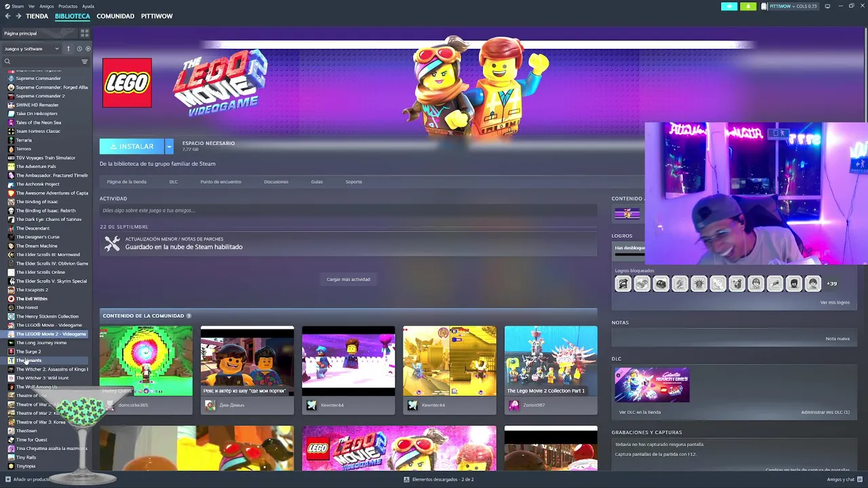Click first locked achievement badge icon

623,283
